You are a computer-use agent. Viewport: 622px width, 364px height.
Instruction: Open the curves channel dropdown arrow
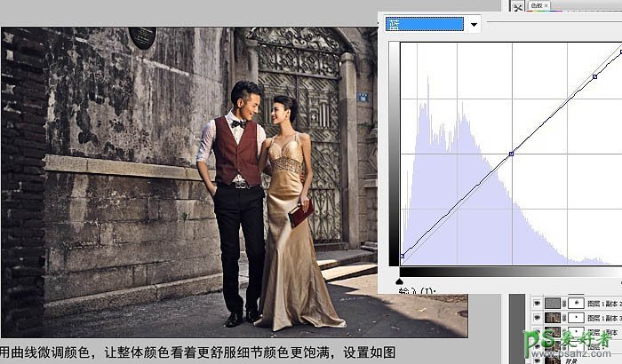coord(474,25)
